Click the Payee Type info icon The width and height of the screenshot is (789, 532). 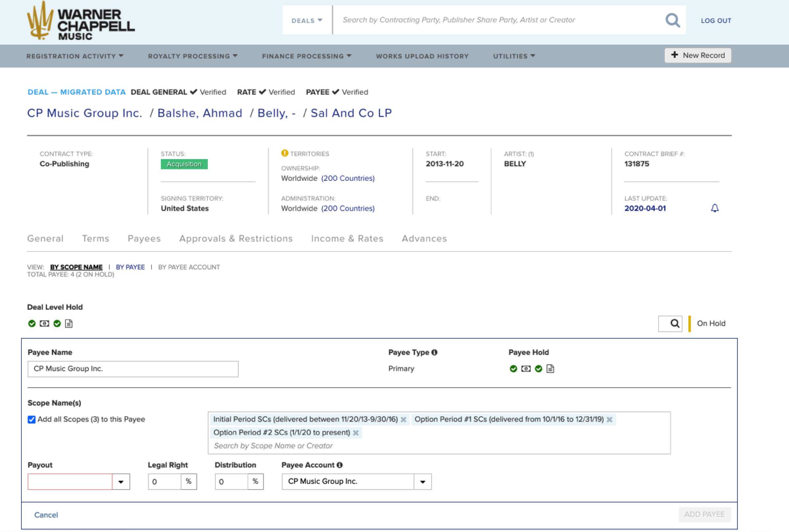click(434, 352)
